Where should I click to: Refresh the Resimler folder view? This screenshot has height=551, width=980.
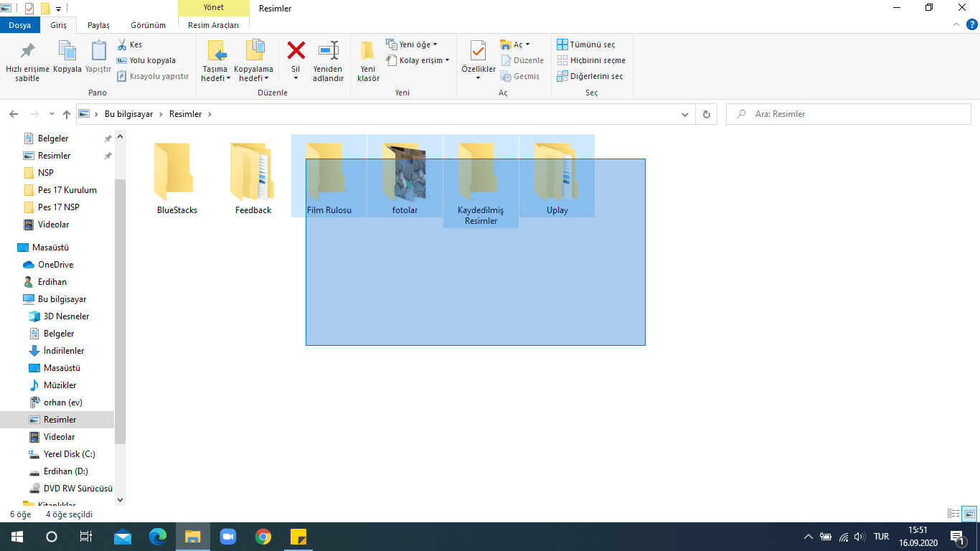[707, 114]
